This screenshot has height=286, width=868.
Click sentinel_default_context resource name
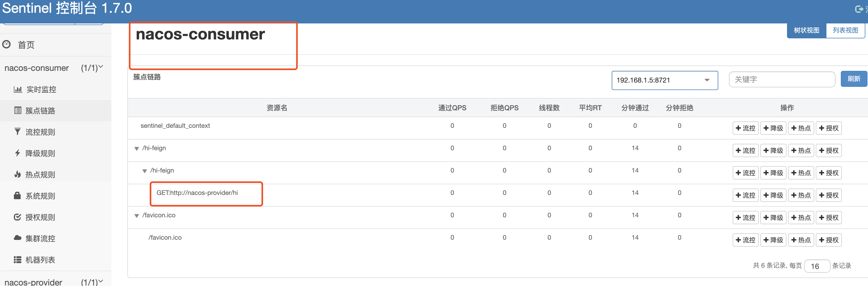[175, 126]
